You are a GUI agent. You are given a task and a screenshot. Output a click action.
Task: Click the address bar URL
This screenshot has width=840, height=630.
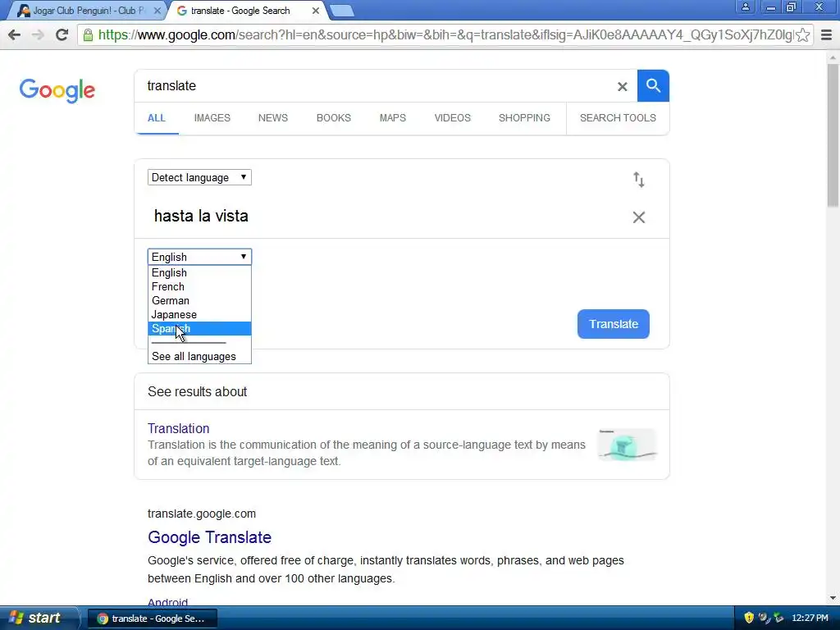point(445,35)
